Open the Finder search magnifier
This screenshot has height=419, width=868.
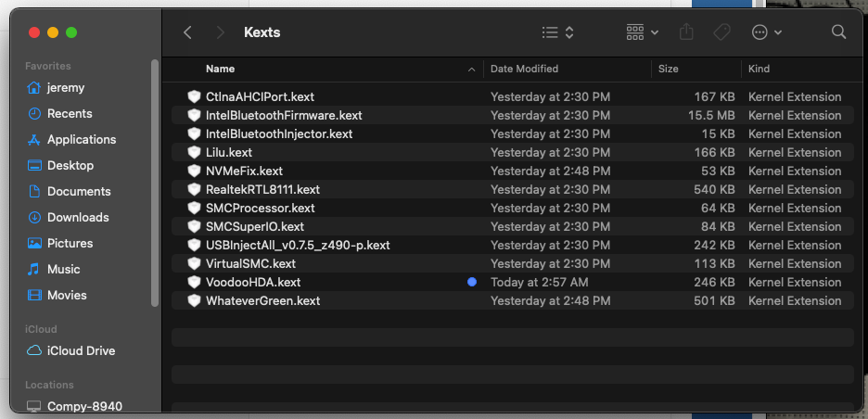pos(838,32)
